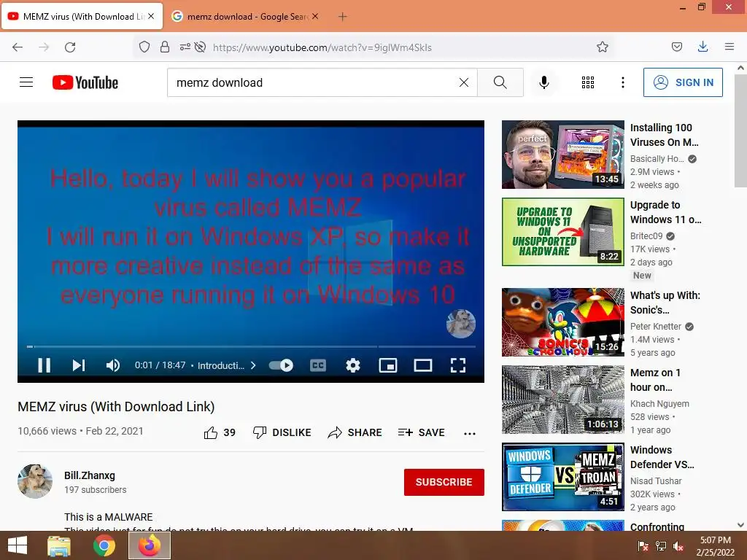Open YouTube apps grid
The height and width of the screenshot is (560, 747).
(588, 82)
